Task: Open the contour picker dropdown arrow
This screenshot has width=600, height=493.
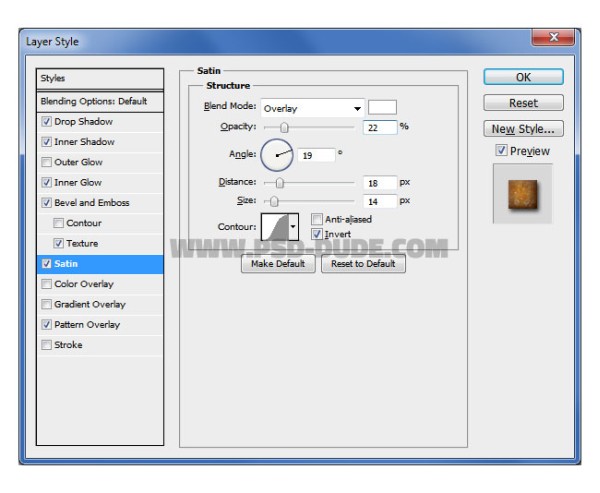Action: pos(293,227)
